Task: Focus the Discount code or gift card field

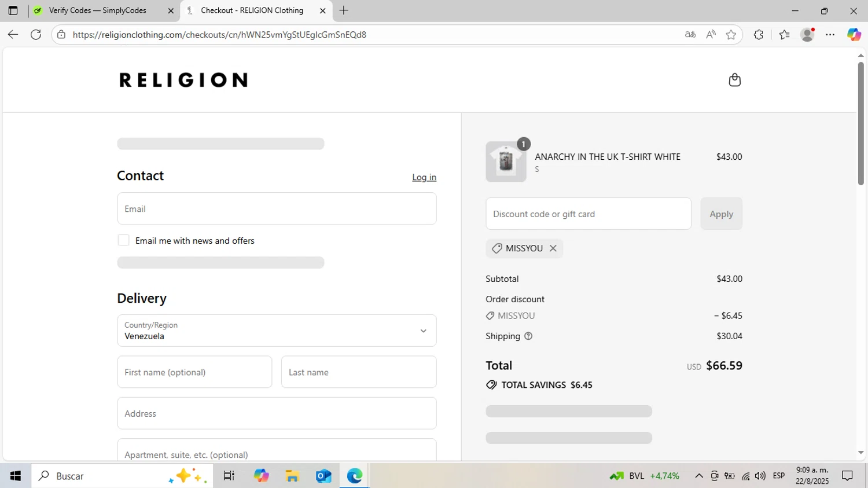Action: [x=589, y=214]
